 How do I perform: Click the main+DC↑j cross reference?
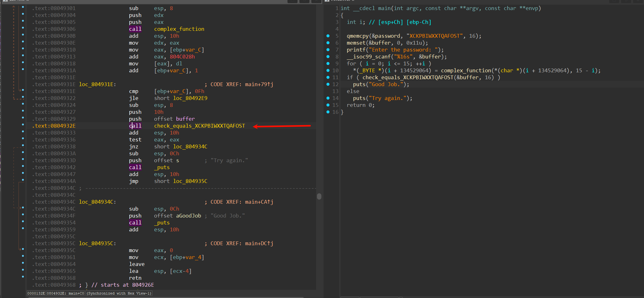(259, 243)
